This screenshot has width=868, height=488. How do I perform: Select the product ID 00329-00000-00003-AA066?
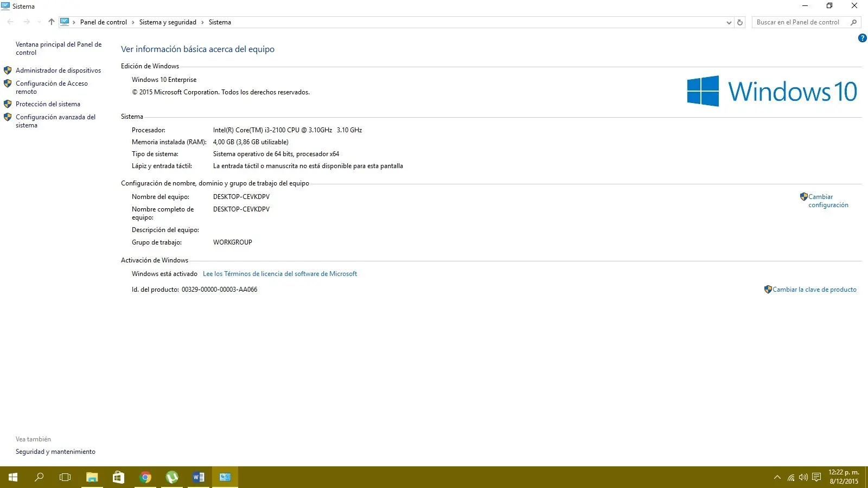[x=219, y=290]
